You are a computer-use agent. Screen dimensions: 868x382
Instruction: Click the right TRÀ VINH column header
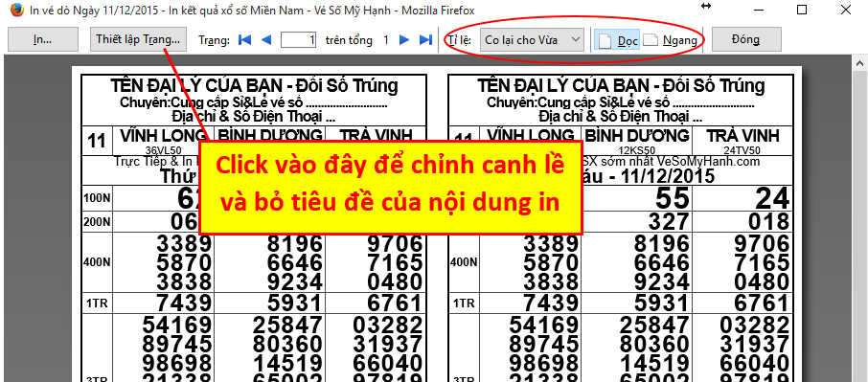point(744,135)
